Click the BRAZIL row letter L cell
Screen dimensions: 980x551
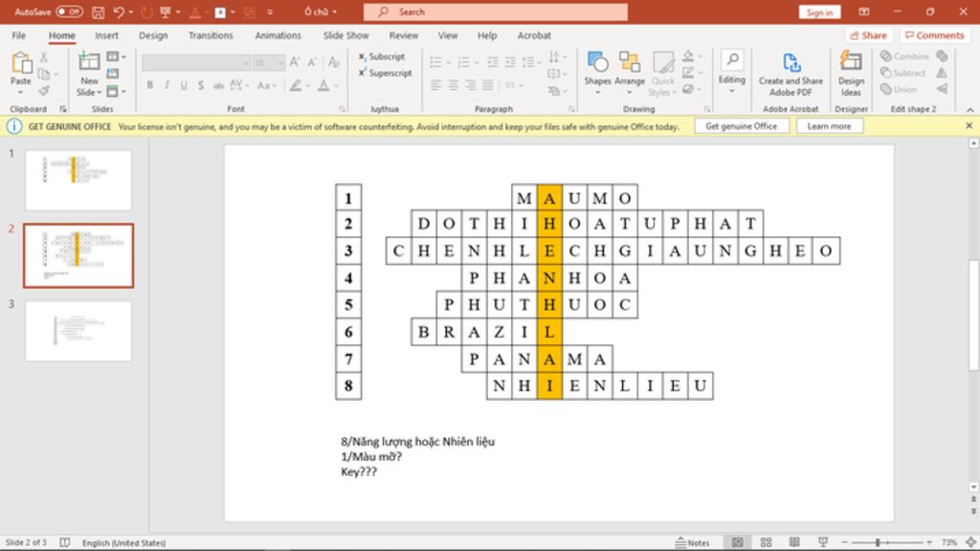(549, 332)
